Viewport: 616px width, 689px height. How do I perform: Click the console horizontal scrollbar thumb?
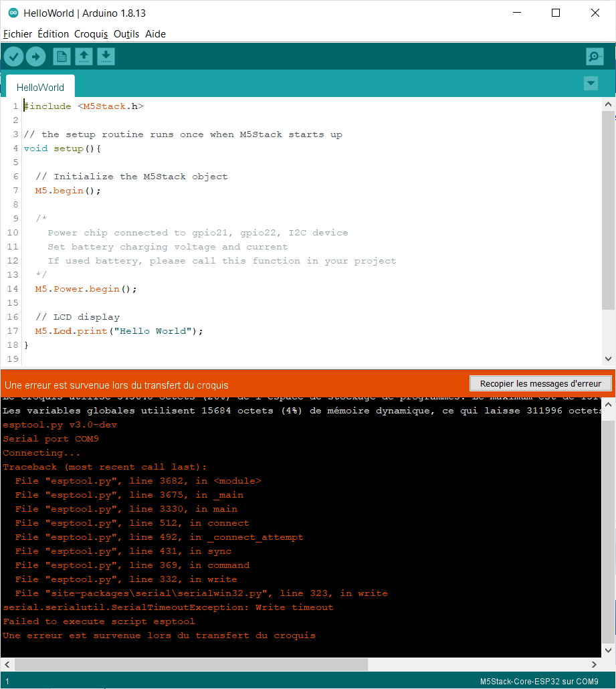(191, 664)
